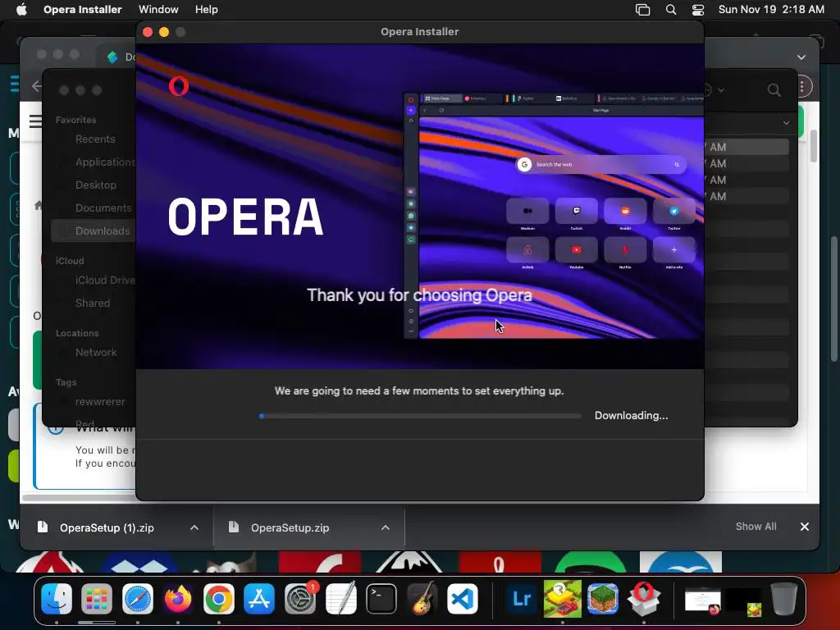Screen dimensions: 840x630
Task: Open the Minecraft grass block dock icon
Action: (603, 598)
